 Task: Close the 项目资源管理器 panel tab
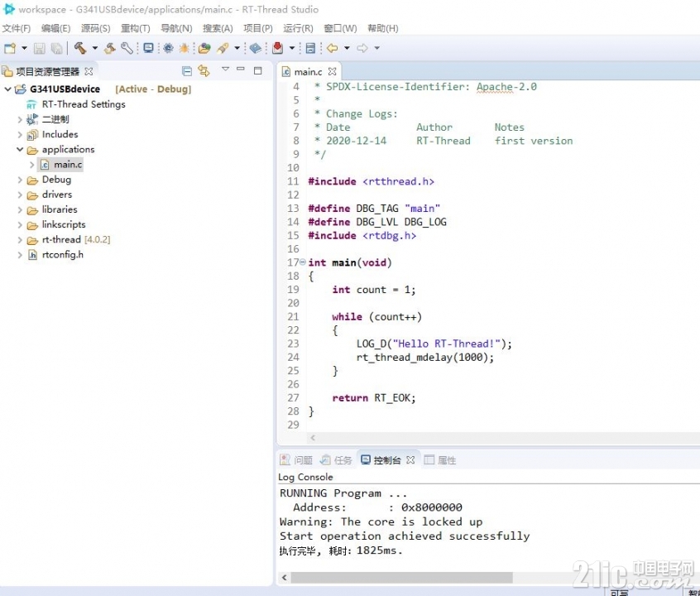click(x=89, y=71)
